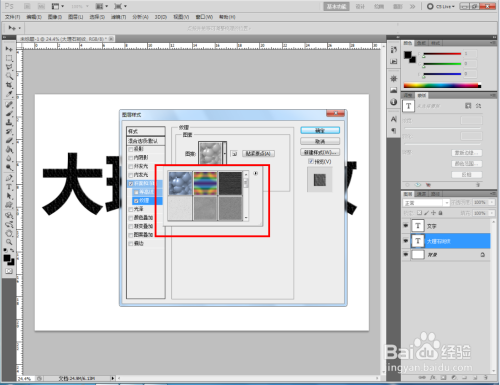Select 混合选项:默认 blending options row
Viewport: 500px width, 385px height.
[x=146, y=141]
